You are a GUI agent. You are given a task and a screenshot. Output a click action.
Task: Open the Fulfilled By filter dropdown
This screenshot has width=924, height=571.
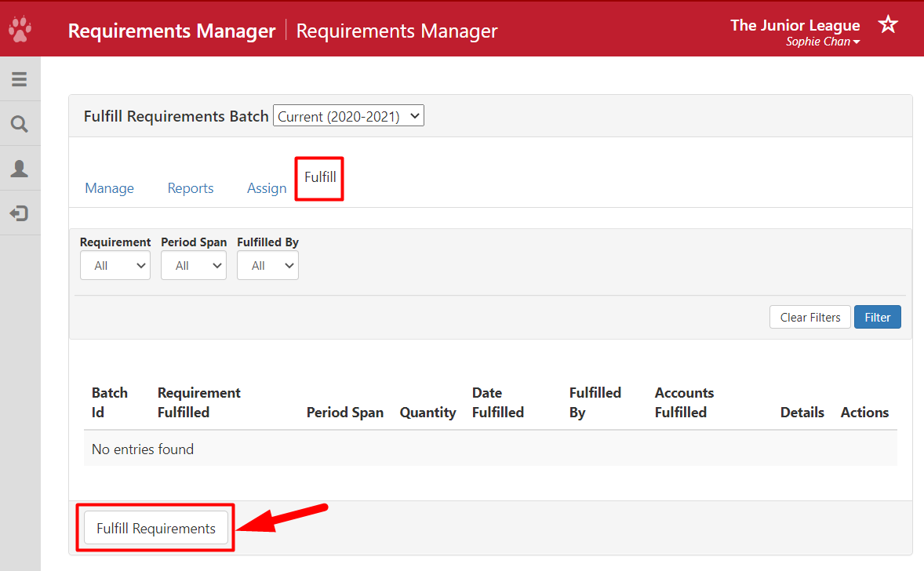267,265
